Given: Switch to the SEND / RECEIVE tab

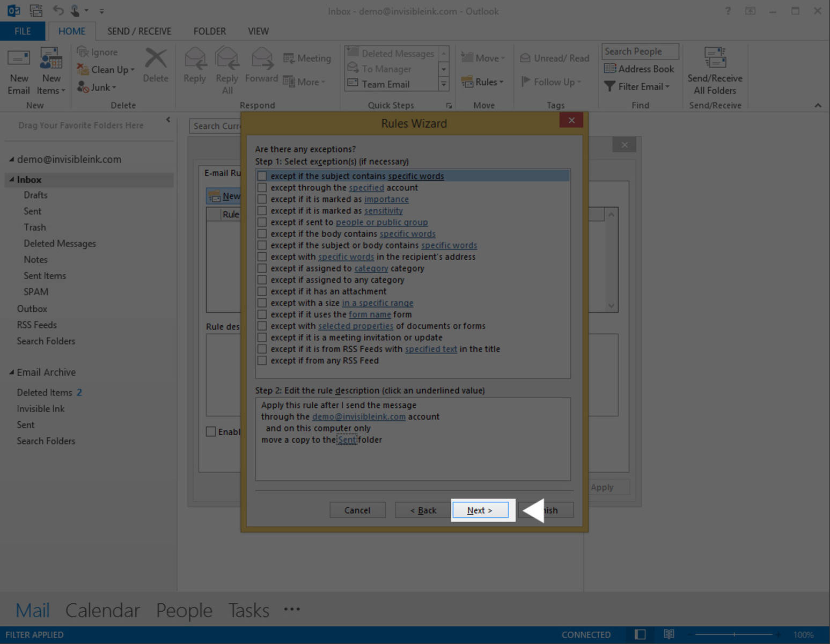Looking at the screenshot, I should click(x=139, y=31).
